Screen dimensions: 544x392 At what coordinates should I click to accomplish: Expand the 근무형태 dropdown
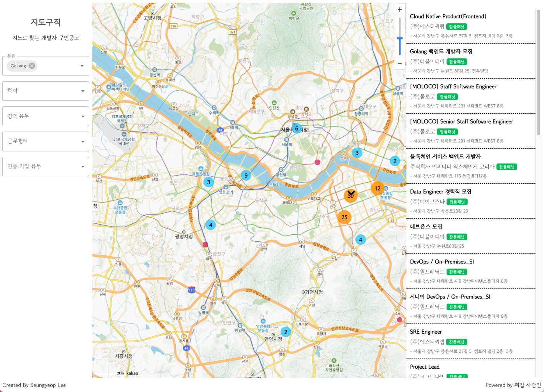point(46,141)
